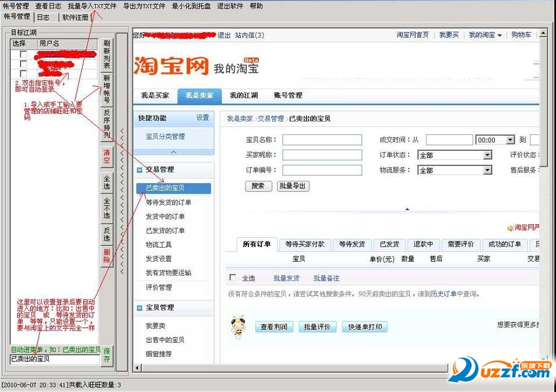This screenshot has width=556, height=392.
Task: Switch to 账号管理 web tab
Action: pyautogui.click(x=288, y=95)
